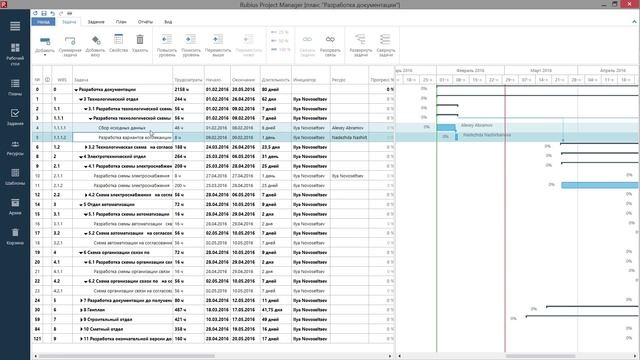640x360 pixels.
Task: Open Архив section in the sidebar
Action: pyautogui.click(x=15, y=207)
